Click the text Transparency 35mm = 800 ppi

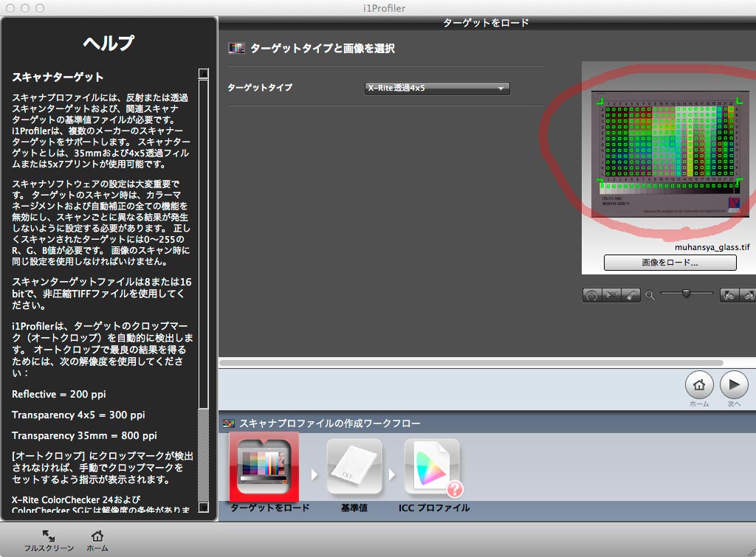pos(84,435)
